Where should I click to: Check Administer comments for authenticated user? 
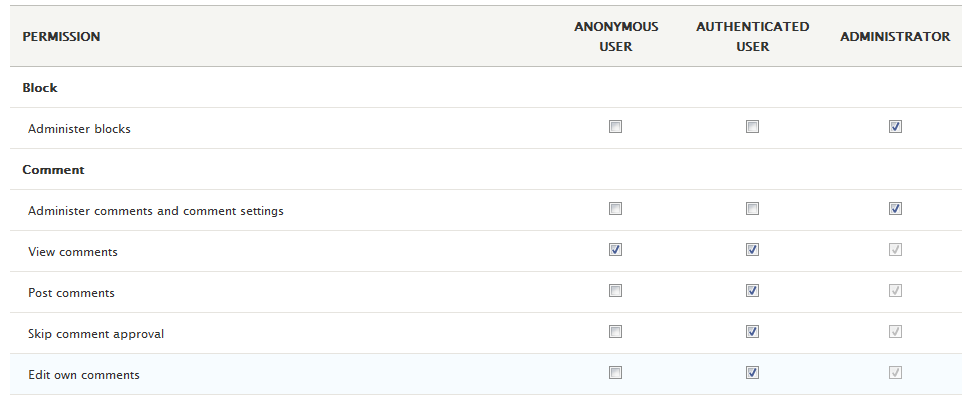click(x=752, y=209)
